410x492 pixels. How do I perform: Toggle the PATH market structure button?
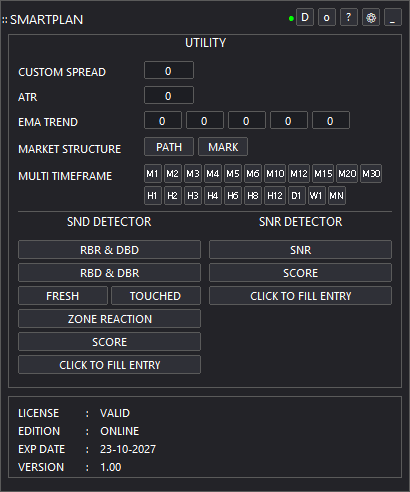(169, 147)
